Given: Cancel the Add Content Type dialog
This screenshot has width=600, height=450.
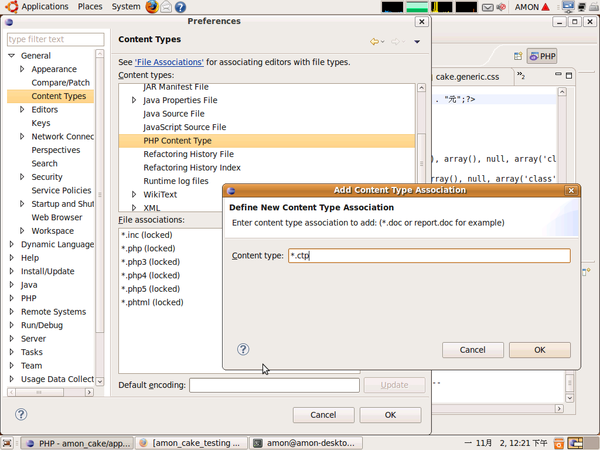Looking at the screenshot, I should [x=473, y=350].
